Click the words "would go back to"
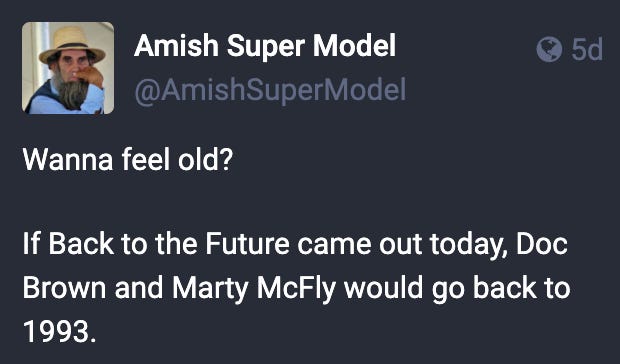Viewport: 620px width, 364px height. click(457, 290)
